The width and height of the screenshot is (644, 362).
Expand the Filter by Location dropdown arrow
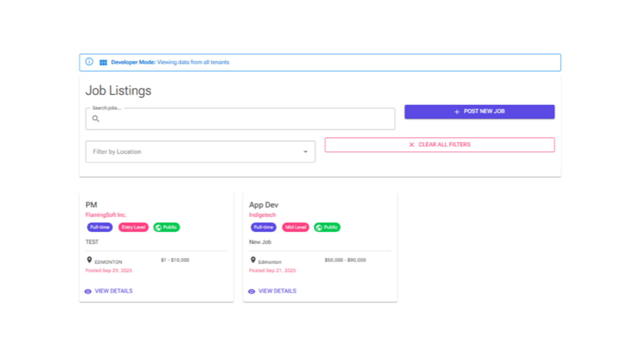click(305, 152)
